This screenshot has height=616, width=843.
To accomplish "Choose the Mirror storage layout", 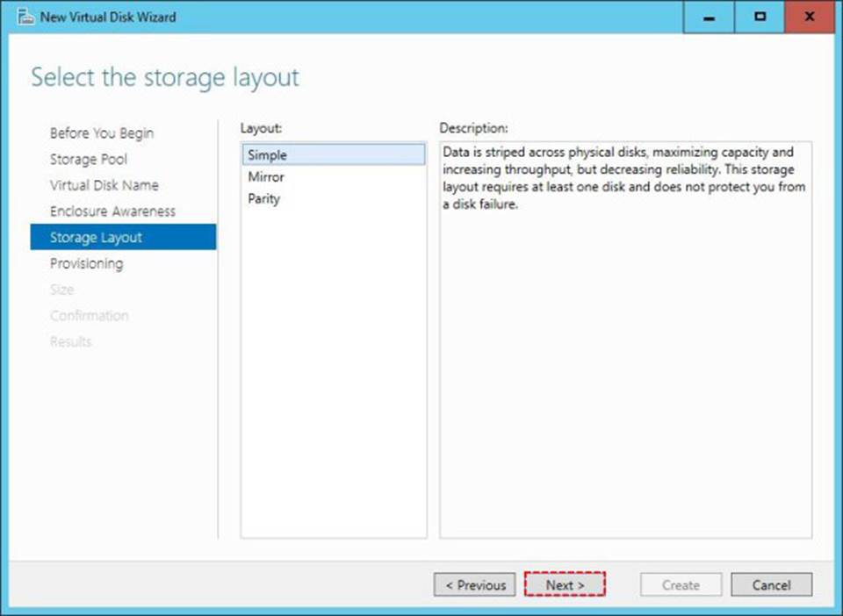I will [x=266, y=177].
